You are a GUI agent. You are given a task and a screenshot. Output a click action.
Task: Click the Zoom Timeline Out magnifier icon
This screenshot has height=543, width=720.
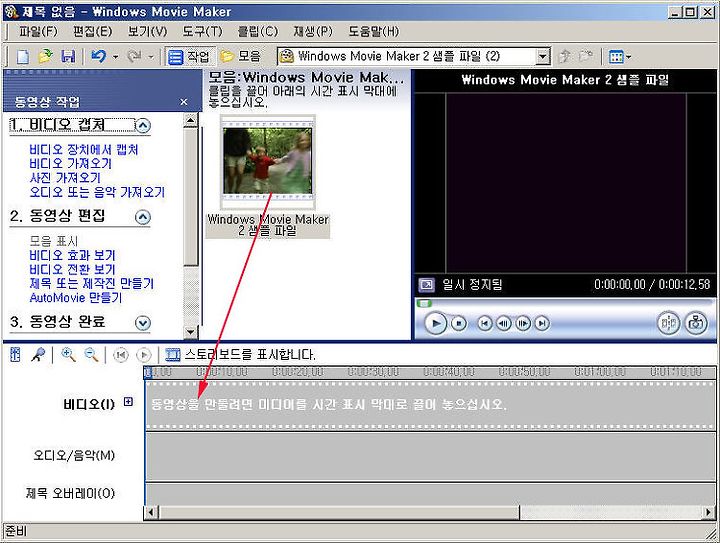click(91, 354)
